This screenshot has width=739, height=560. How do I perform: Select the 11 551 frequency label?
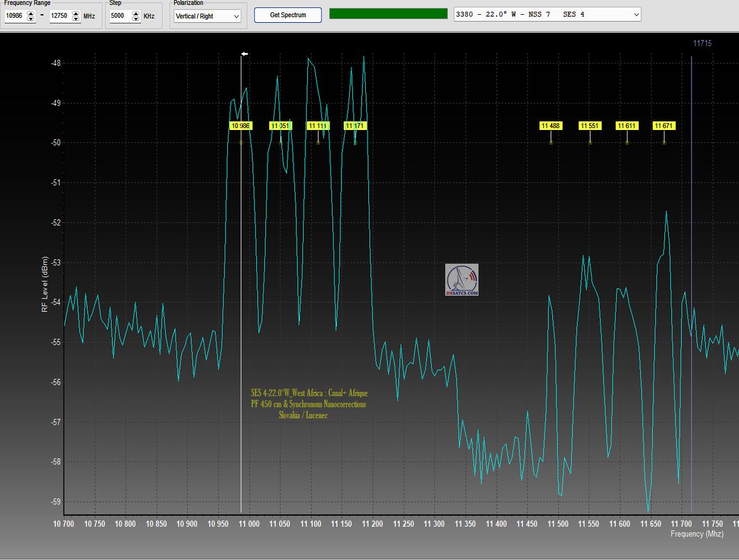tap(590, 126)
